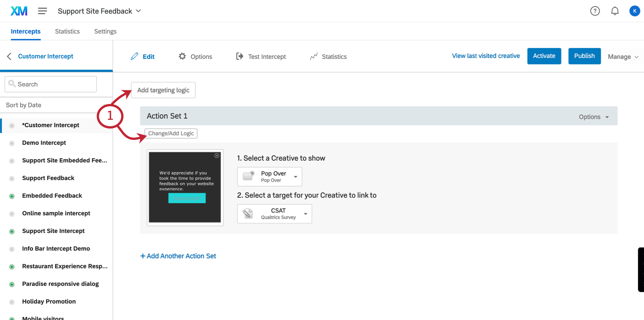Click the Add targeting logic button
The height and width of the screenshot is (320, 644).
click(x=163, y=90)
